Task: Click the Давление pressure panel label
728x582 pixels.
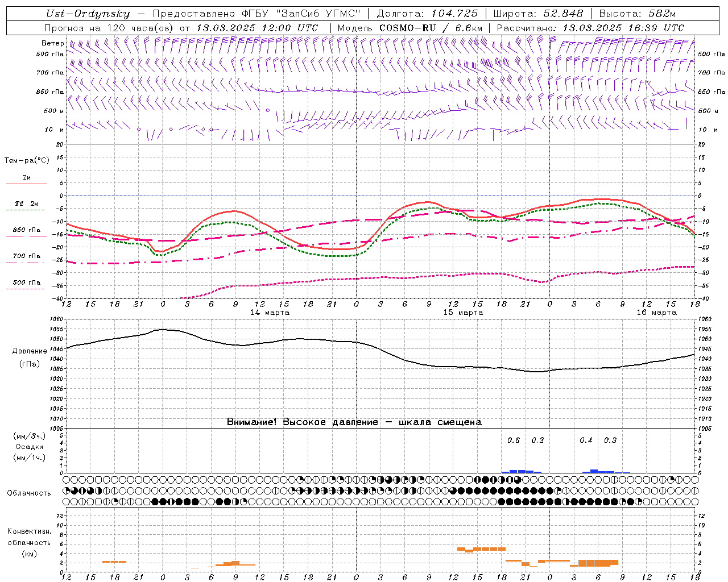Action: click(30, 351)
